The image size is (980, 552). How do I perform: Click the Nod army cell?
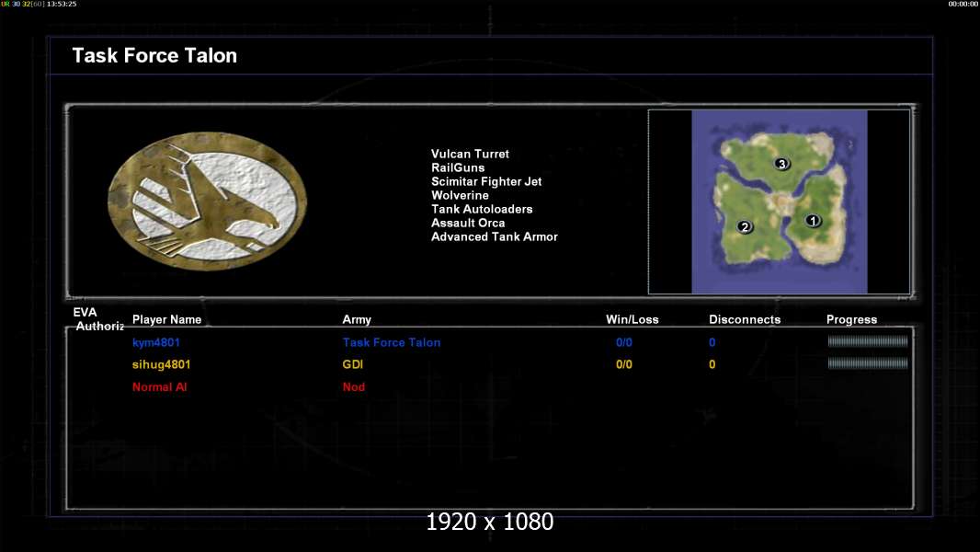(354, 387)
